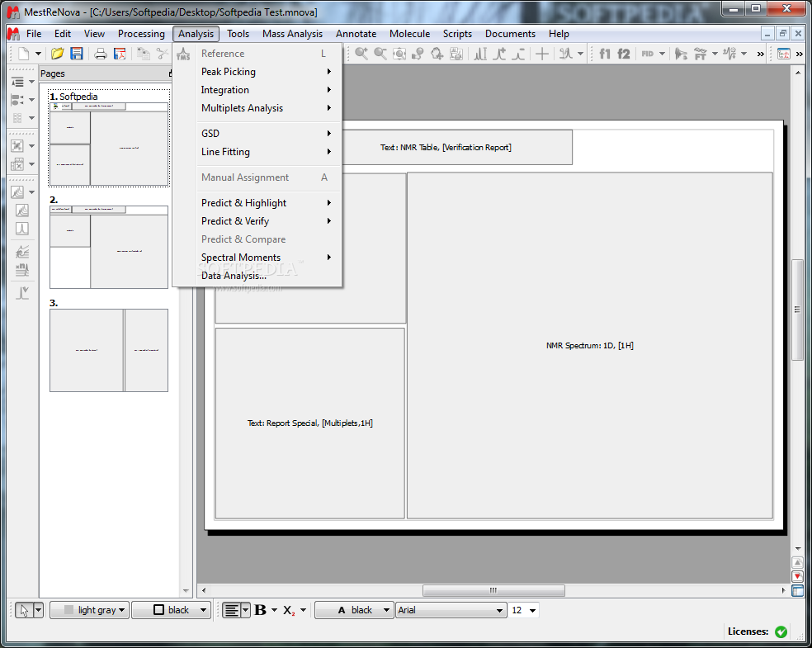Expand the Peak Picking submenu
Screen dimensions: 812x648
[267, 72]
